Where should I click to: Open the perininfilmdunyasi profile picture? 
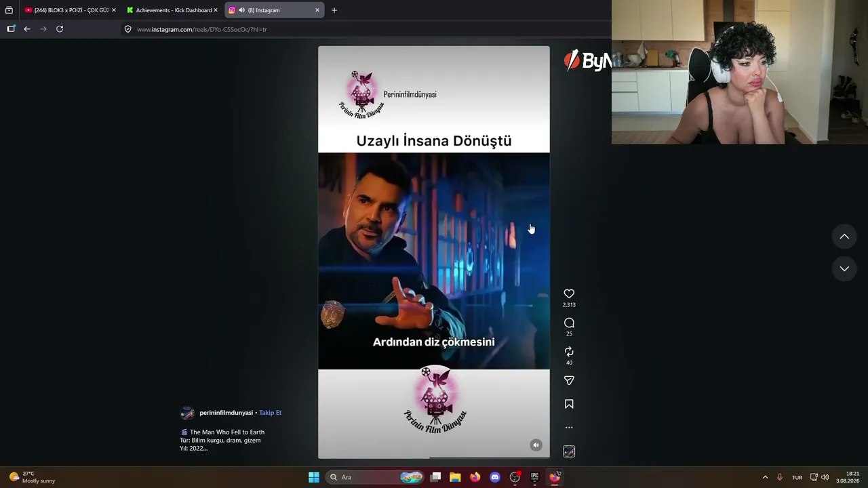[187, 413]
